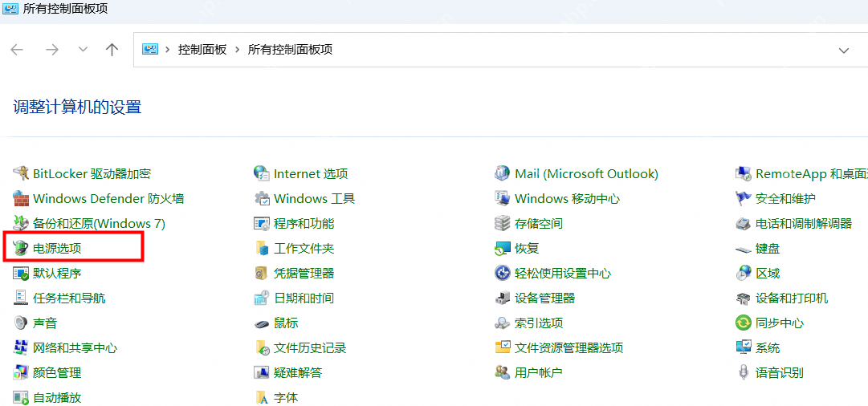
Task: Click the 日期和时间 calendar icon
Action: pos(261,298)
